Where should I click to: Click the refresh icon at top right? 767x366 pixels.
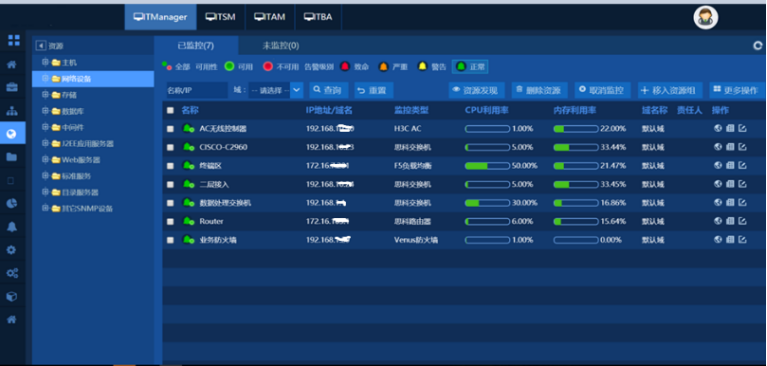pyautogui.click(x=758, y=46)
